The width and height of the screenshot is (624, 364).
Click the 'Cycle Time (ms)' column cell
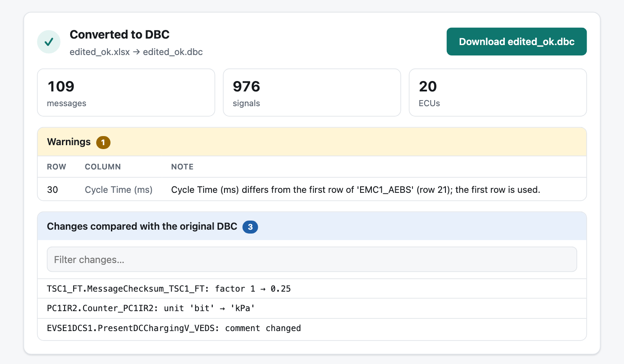119,190
